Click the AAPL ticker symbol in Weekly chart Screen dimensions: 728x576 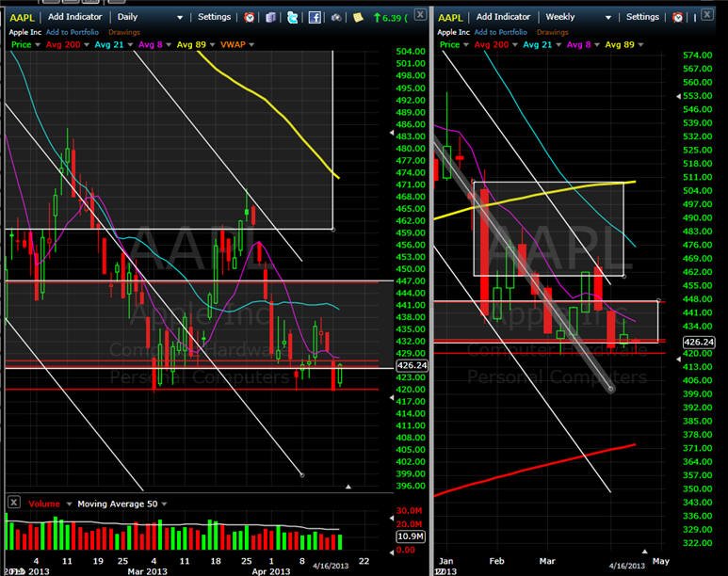coord(450,18)
